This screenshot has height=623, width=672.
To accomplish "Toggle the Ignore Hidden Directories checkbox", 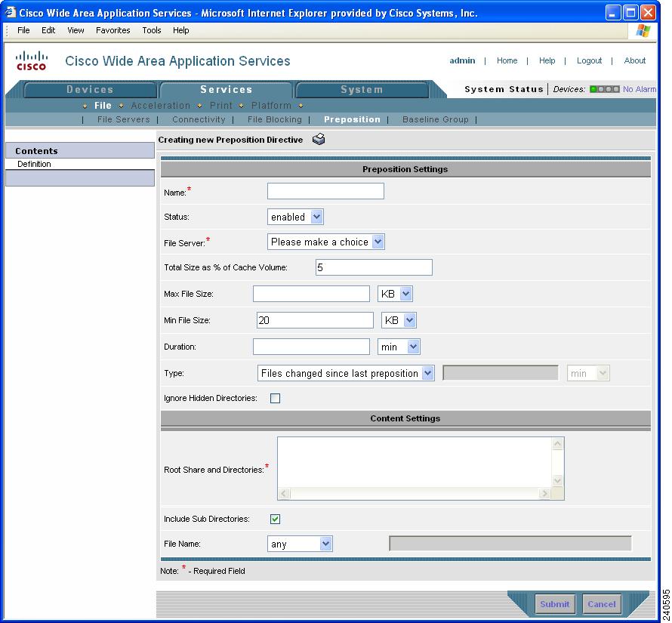I will coord(275,398).
